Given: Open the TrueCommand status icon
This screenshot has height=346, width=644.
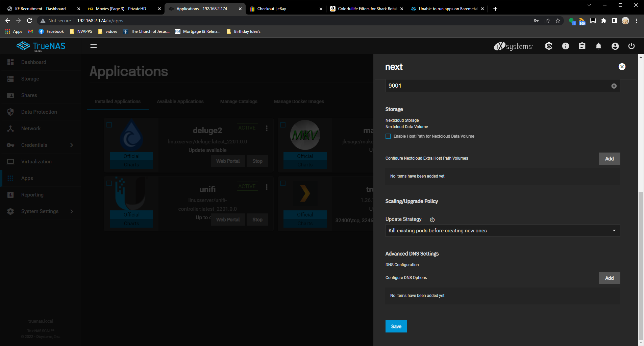Looking at the screenshot, I should point(549,46).
